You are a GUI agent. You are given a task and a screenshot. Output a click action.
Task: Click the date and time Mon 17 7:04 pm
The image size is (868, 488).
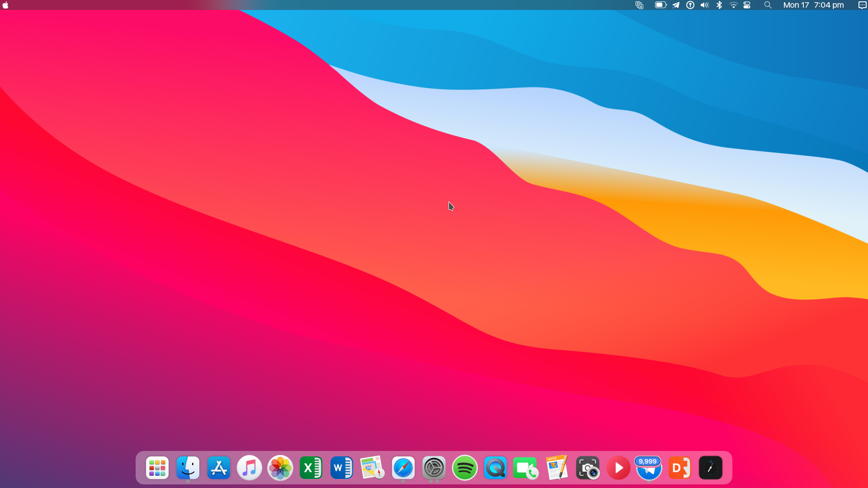813,5
